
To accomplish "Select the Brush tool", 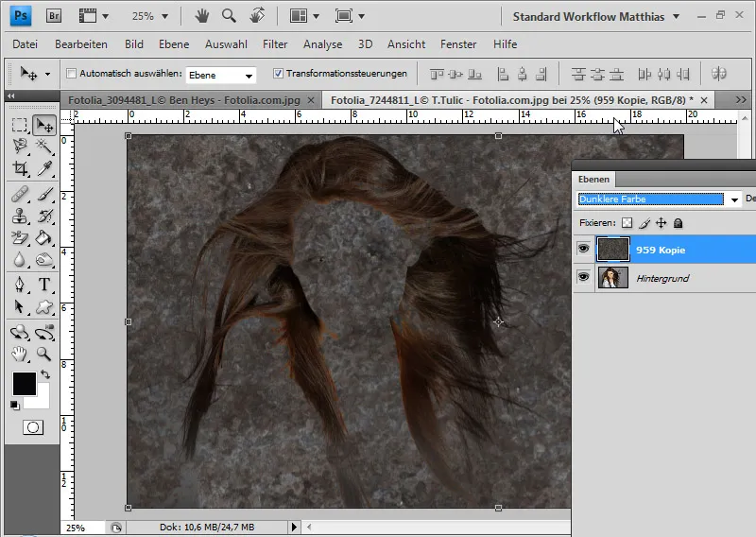I will 44,195.
